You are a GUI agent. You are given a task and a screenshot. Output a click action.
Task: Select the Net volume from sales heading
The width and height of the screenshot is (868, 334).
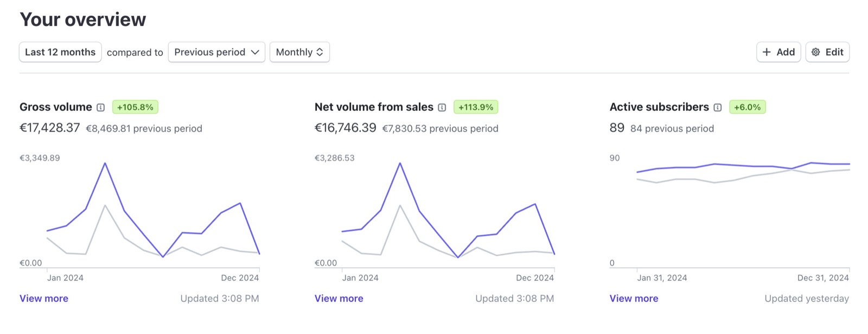374,107
